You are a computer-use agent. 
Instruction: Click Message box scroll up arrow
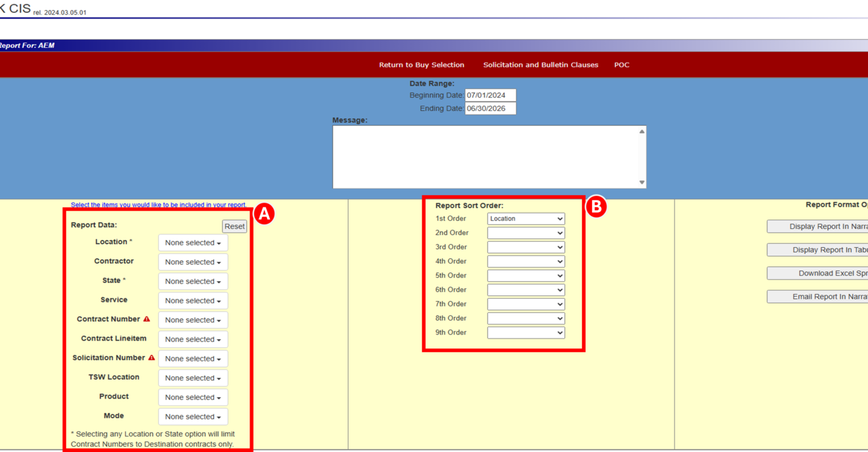click(x=642, y=132)
